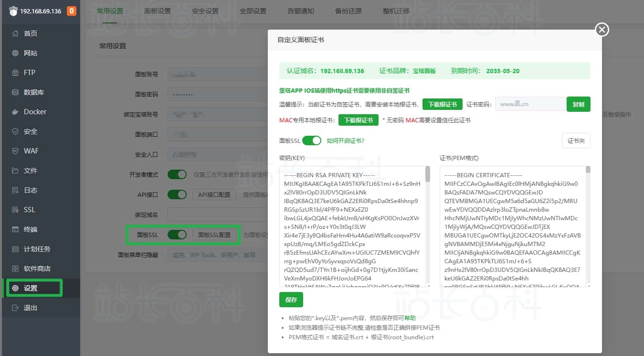Click the certificate PEM textarea scrollbar
Viewport: 644px width, 356px height.
coord(588,225)
